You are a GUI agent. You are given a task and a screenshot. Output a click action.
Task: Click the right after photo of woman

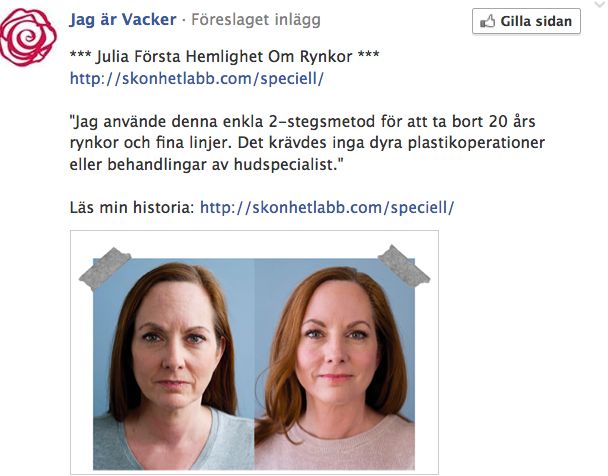tap(335, 364)
